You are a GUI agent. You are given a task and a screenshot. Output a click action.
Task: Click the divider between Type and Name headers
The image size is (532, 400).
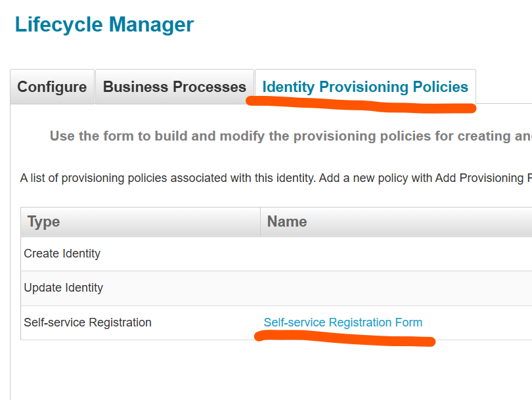[260, 222]
